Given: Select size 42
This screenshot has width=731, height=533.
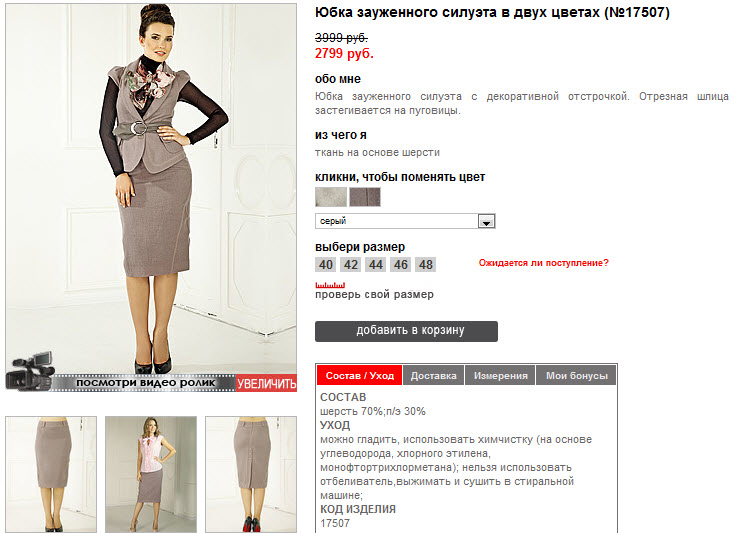Looking at the screenshot, I should click(351, 265).
